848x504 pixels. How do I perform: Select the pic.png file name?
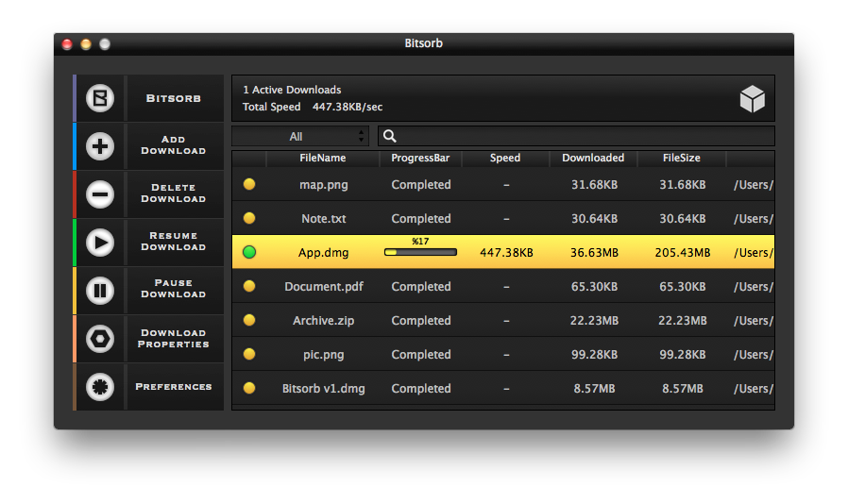323,355
